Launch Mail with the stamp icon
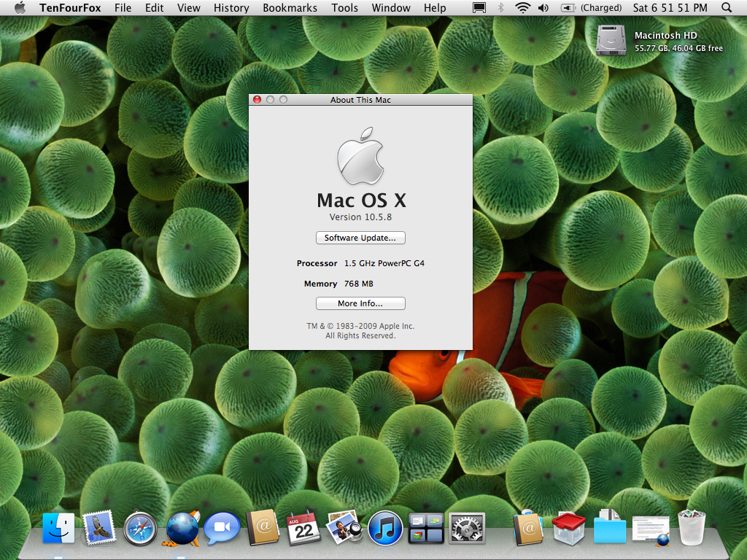 pos(99,527)
